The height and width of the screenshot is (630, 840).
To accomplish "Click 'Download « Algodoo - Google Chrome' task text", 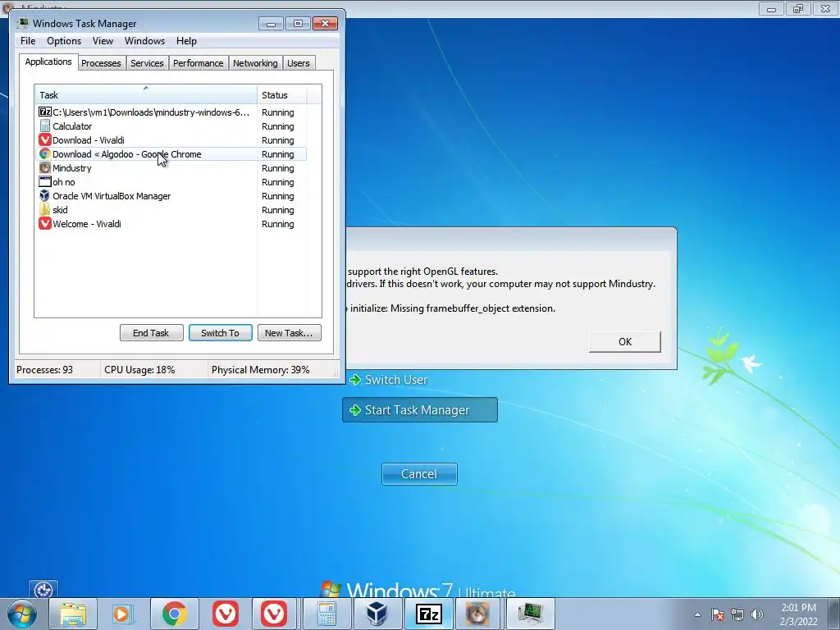I will pyautogui.click(x=127, y=154).
